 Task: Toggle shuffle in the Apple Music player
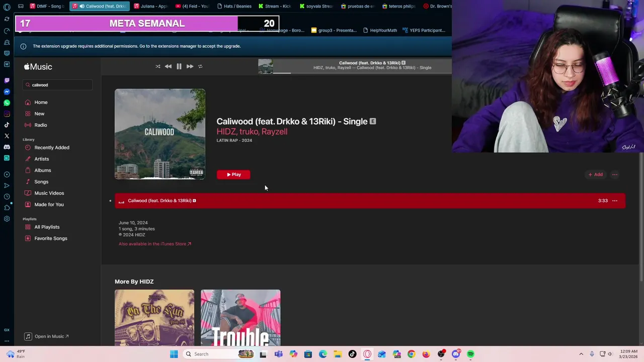pyautogui.click(x=158, y=66)
